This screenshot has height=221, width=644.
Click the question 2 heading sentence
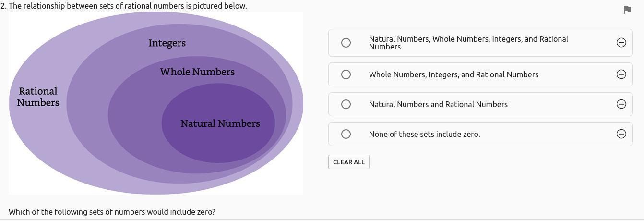pyautogui.click(x=124, y=6)
